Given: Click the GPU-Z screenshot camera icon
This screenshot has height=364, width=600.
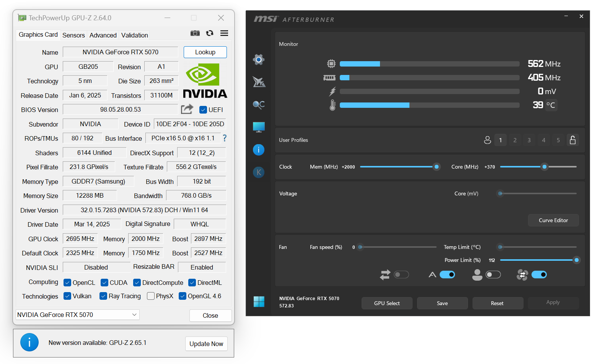Looking at the screenshot, I should pos(195,33).
